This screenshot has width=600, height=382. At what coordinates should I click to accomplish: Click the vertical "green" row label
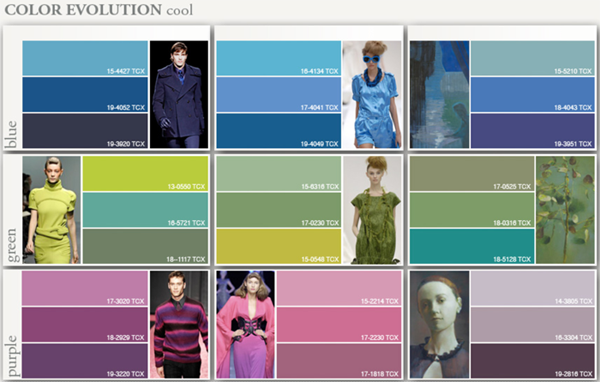tap(11, 245)
